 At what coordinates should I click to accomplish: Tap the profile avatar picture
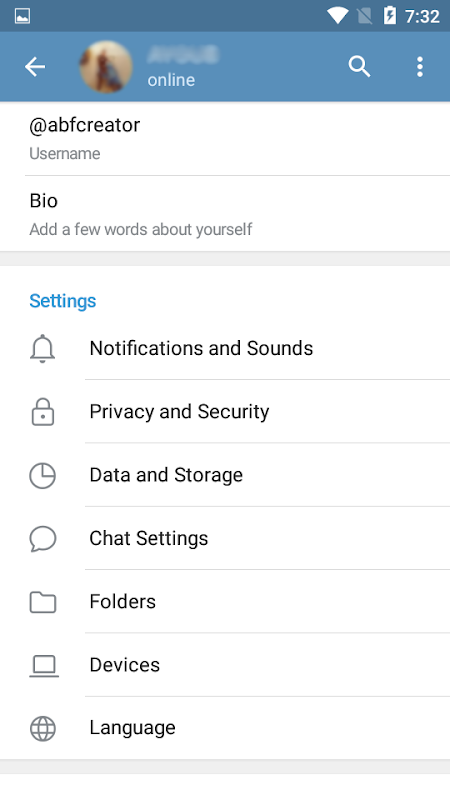(106, 67)
